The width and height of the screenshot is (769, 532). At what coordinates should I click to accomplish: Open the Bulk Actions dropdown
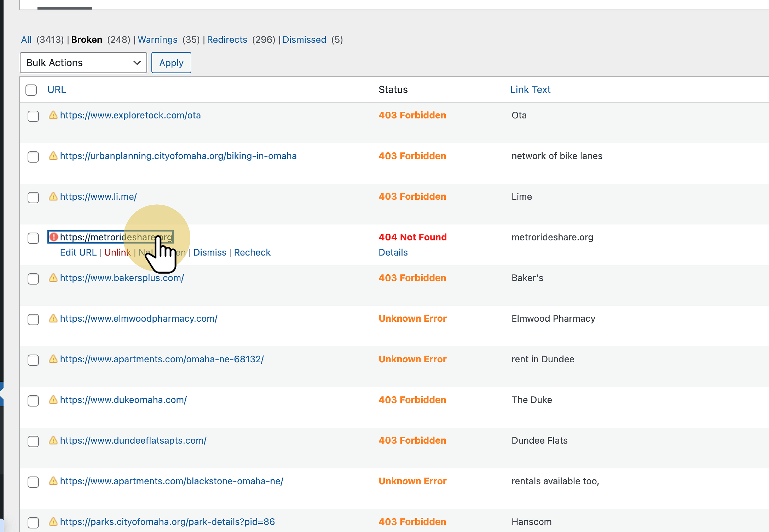(83, 63)
